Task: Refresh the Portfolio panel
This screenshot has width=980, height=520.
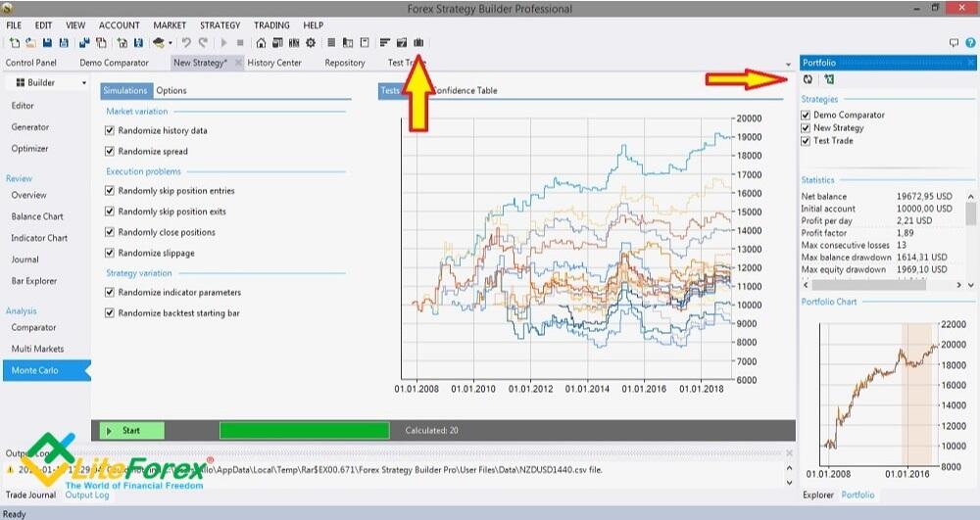Action: (808, 79)
